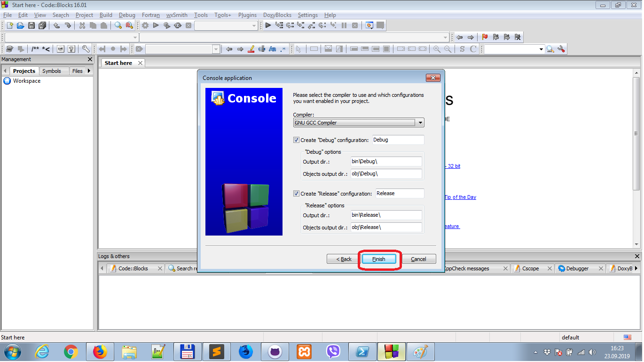Click the Back button in wizard
This screenshot has width=644, height=362.
(344, 259)
